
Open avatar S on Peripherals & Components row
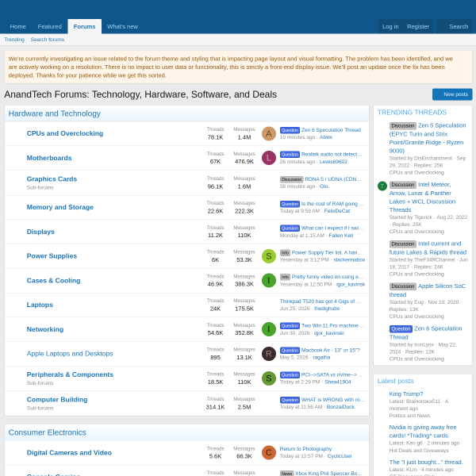tap(269, 378)
